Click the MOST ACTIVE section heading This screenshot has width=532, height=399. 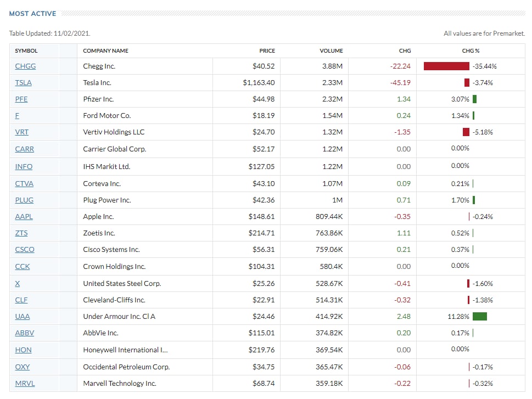(32, 14)
